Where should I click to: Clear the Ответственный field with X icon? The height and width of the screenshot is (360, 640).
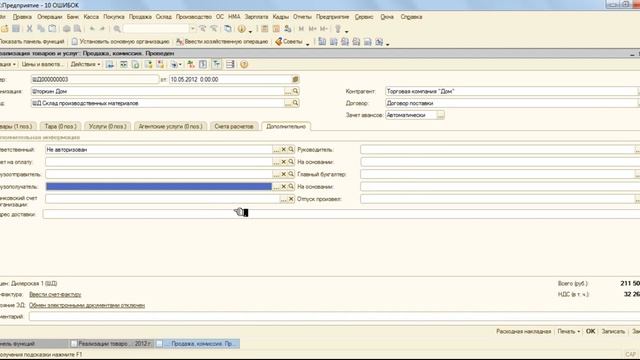coord(284,150)
